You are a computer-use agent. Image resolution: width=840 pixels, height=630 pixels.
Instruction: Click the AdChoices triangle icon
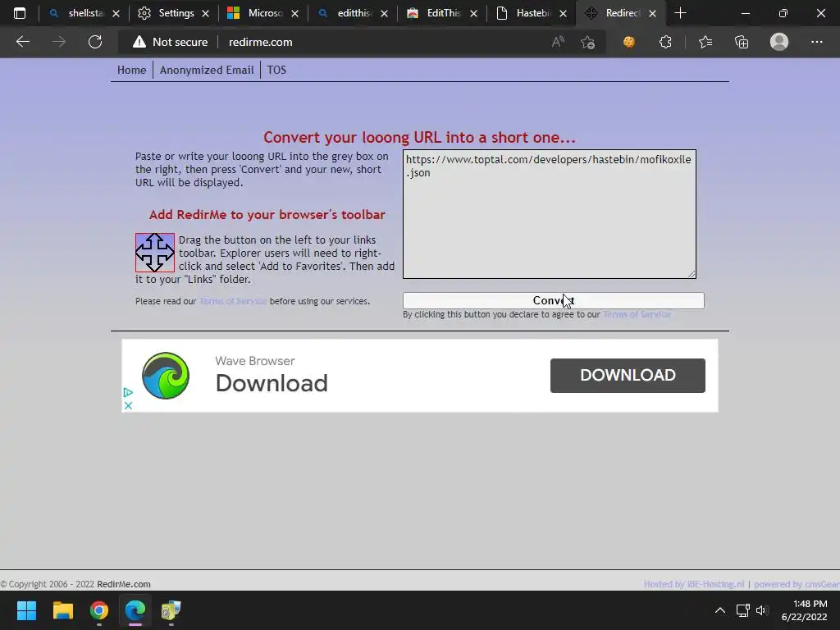128,393
